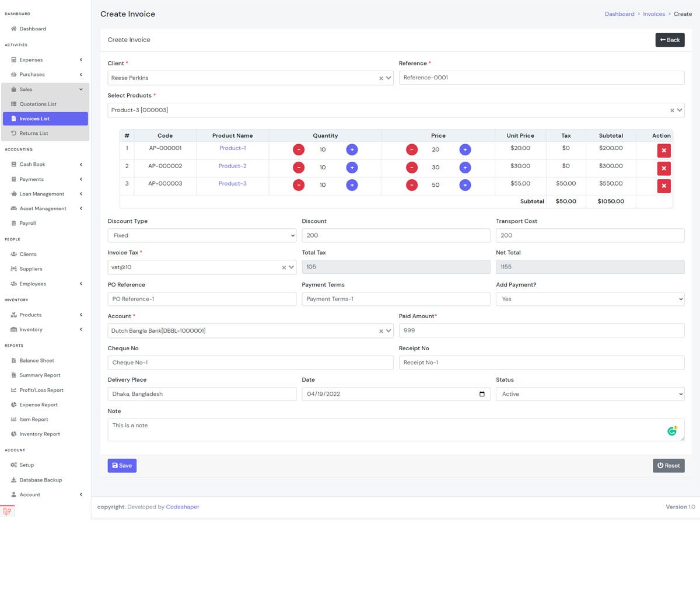Open the Discount Type dropdown
Image resolution: width=700 pixels, height=610 pixels.
202,235
